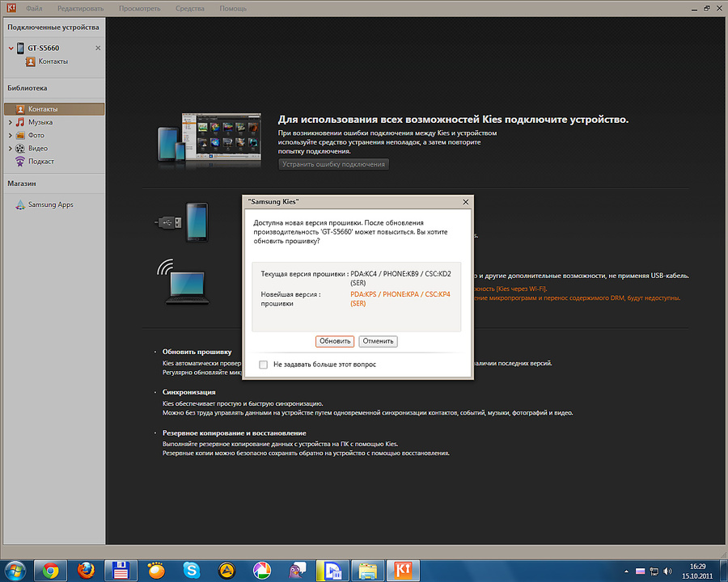Click the Kies devices preview image

(210, 139)
